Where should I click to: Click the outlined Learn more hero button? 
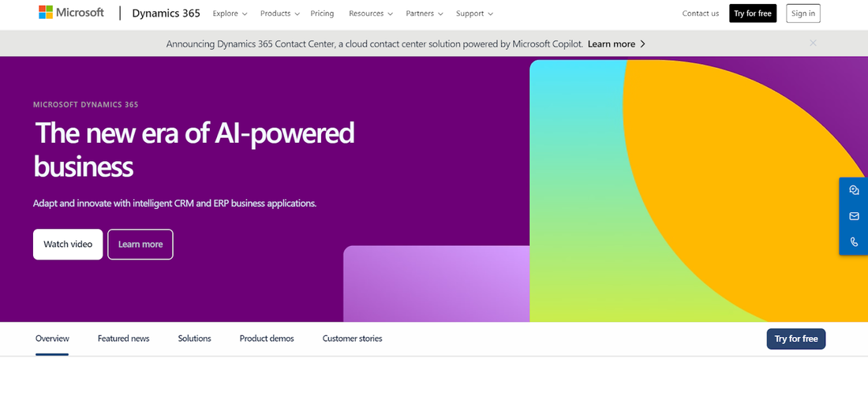pos(140,244)
